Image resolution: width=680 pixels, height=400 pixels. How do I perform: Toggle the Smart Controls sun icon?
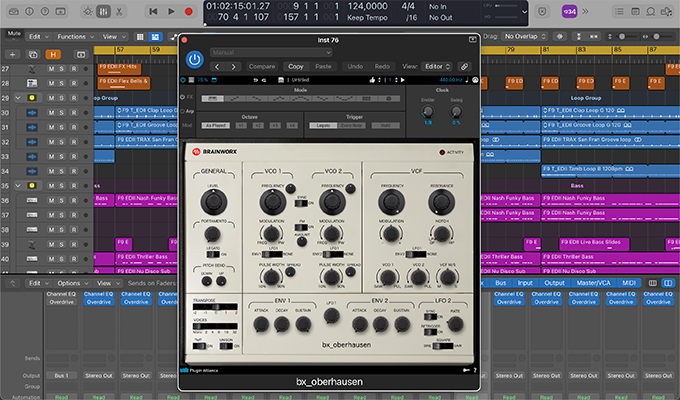88,12
